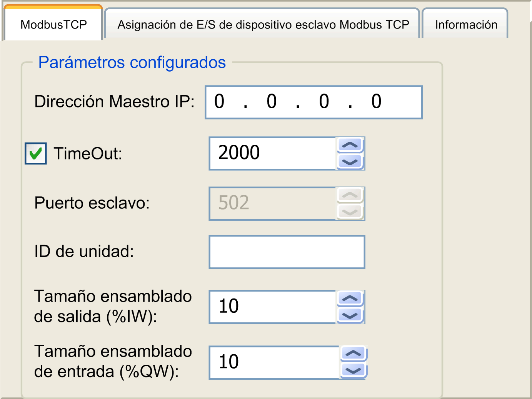
Task: Decrease Tamaño ensamblado de entrada (%QW) value
Action: 354,370
